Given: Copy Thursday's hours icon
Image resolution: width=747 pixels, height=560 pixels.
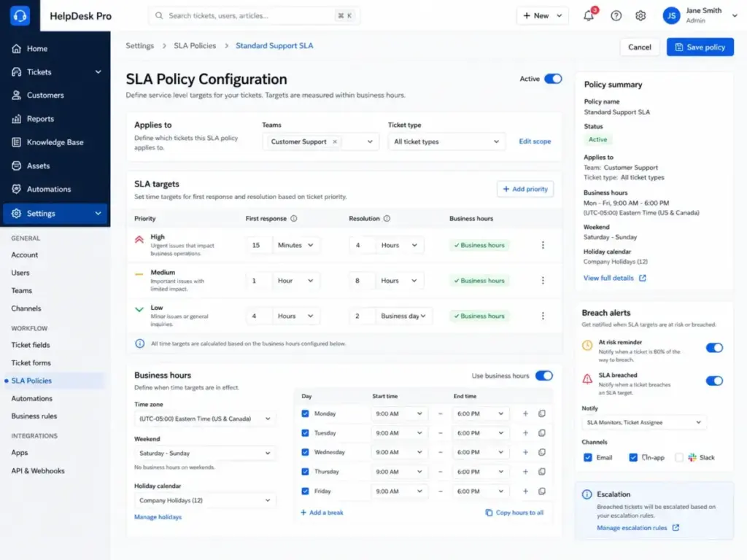Looking at the screenshot, I should point(542,472).
